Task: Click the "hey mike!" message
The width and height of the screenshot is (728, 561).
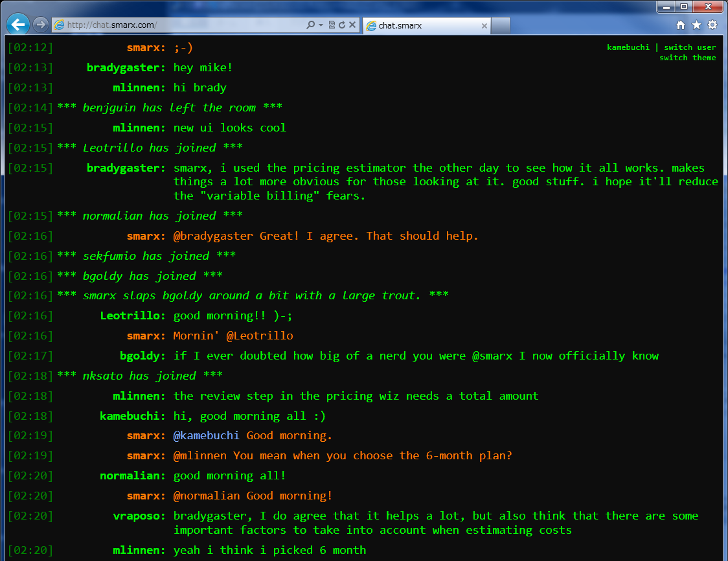Action: pos(203,68)
